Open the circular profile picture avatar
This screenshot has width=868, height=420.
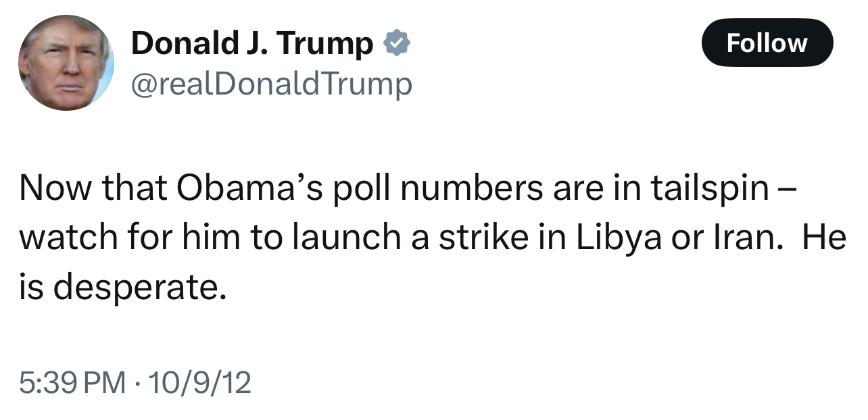66,63
